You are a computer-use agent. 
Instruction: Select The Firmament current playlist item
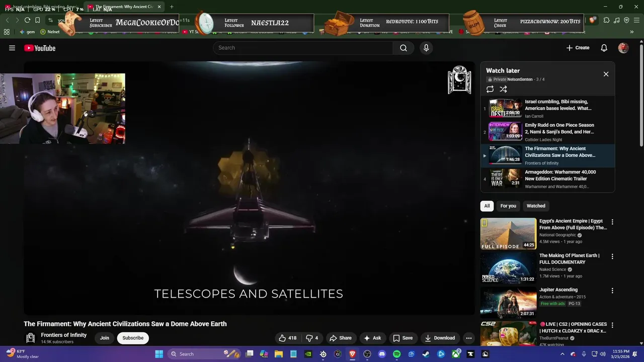[547, 155]
